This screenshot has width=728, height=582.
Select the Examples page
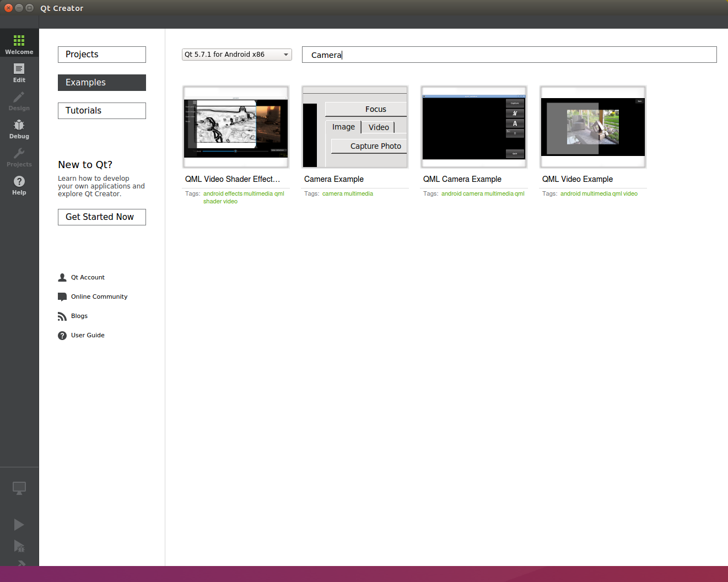[102, 83]
